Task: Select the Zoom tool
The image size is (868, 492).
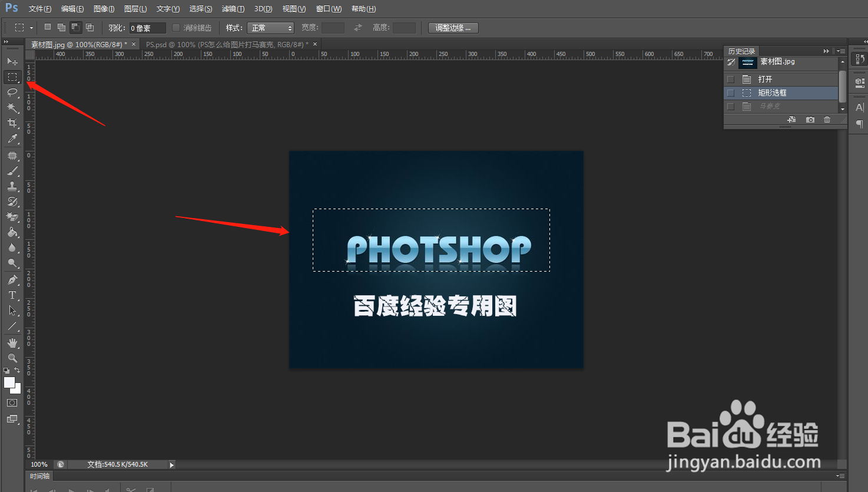Action: tap(12, 358)
